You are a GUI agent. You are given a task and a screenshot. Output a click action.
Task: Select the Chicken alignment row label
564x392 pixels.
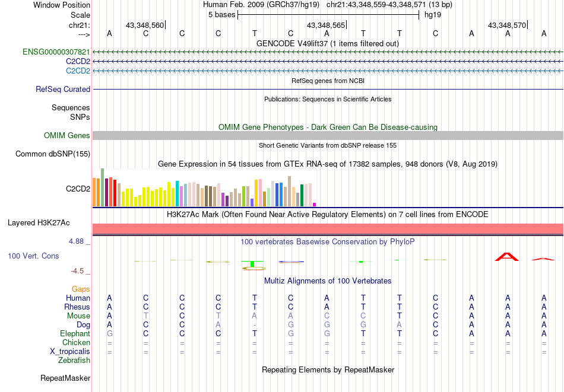pyautogui.click(x=76, y=343)
